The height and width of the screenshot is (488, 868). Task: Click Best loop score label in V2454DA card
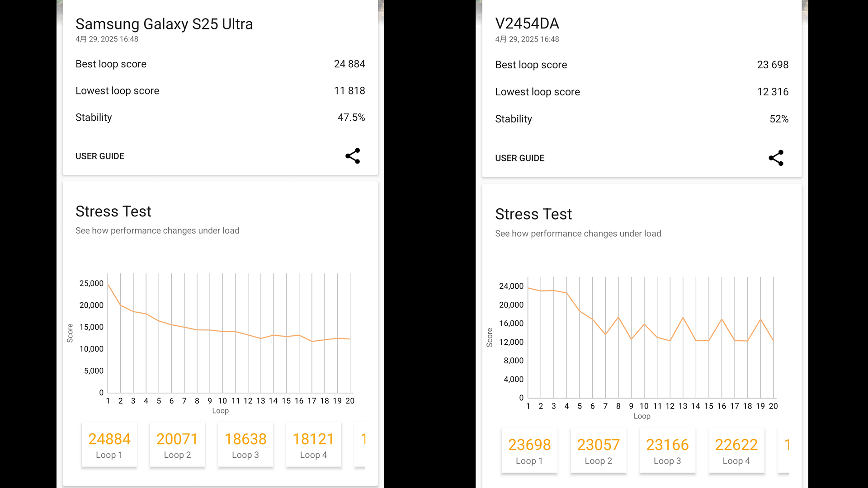click(x=531, y=65)
